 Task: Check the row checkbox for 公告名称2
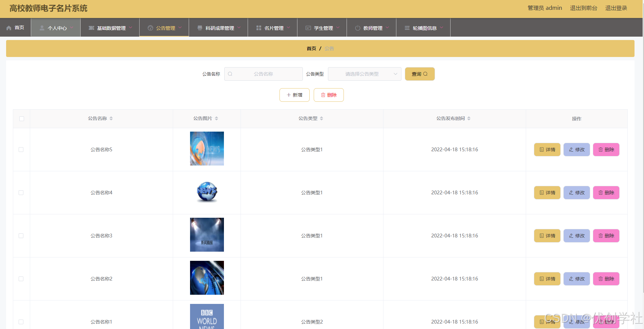[x=21, y=279]
